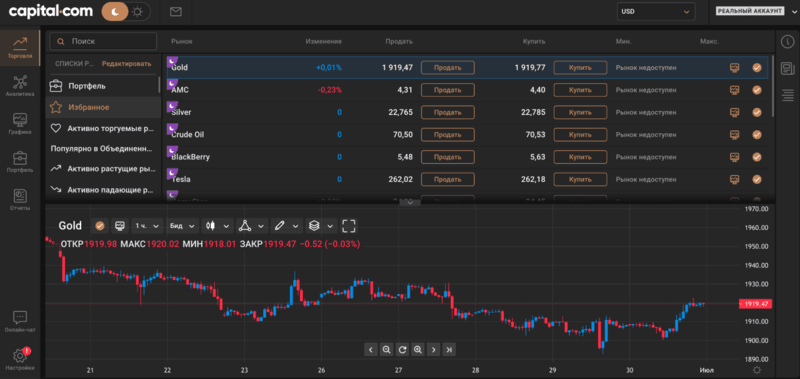Image resolution: width=800 pixels, height=379 pixels.
Task: Click the Поиск search field
Action: point(104,41)
